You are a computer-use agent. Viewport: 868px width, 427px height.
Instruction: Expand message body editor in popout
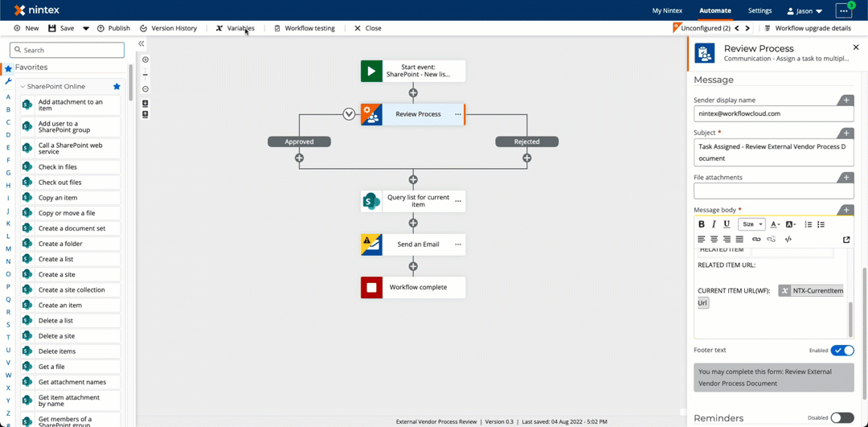pyautogui.click(x=846, y=240)
